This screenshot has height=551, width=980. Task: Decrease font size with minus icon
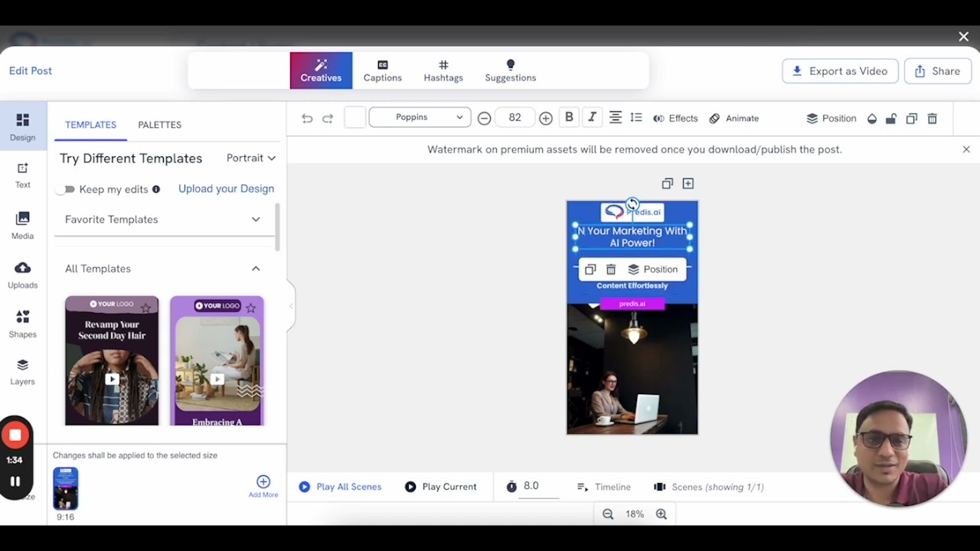pyautogui.click(x=484, y=118)
